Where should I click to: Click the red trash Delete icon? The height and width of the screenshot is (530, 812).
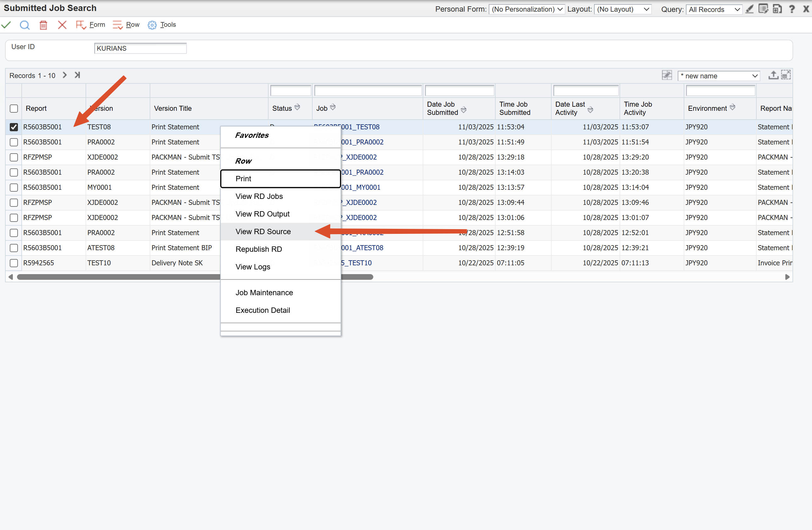point(43,25)
